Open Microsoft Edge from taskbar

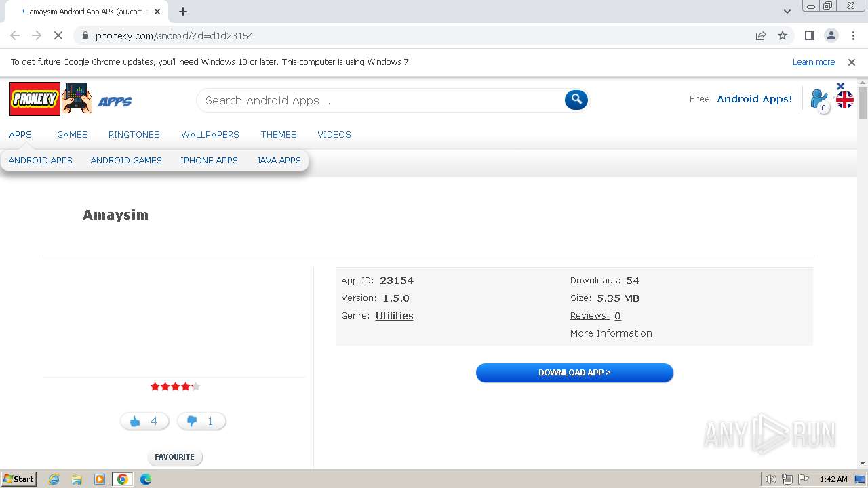[x=146, y=479]
